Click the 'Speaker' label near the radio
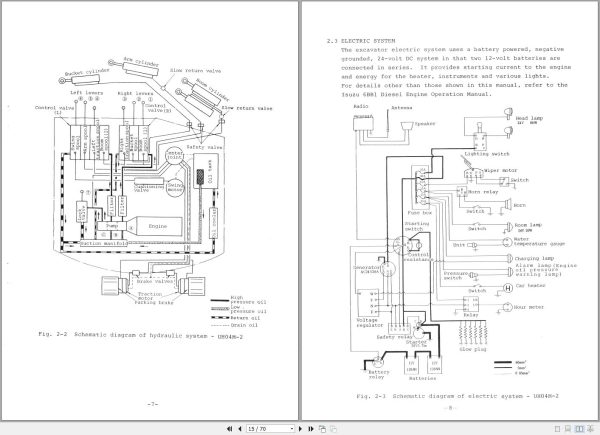 tap(425, 124)
